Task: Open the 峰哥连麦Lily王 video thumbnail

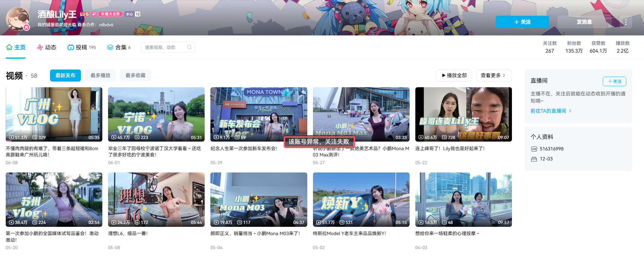Action: coord(463,114)
